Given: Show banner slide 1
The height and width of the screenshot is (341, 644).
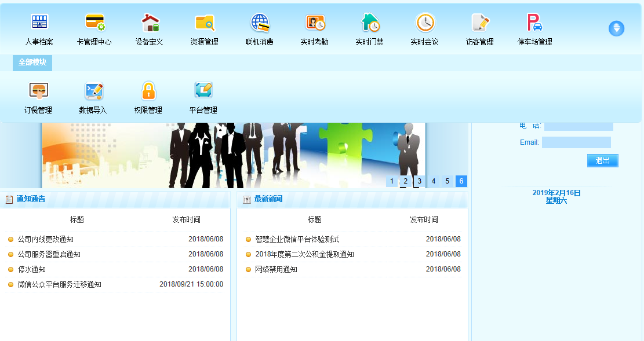Looking at the screenshot, I should (x=392, y=181).
